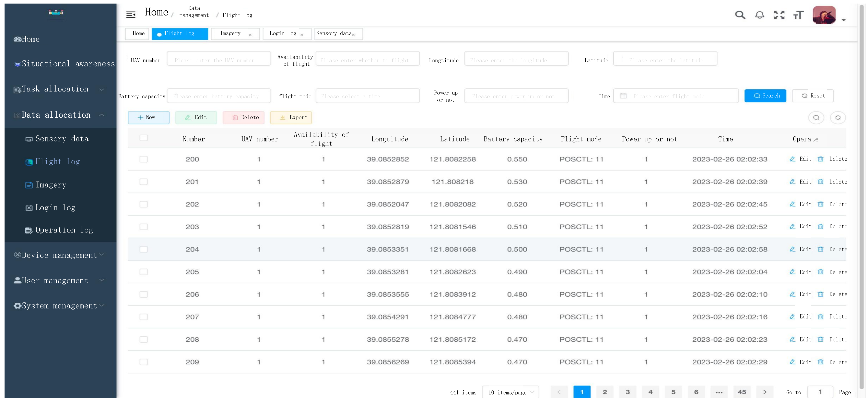The width and height of the screenshot is (868, 402).
Task: Click the round refresh icon above table
Action: [x=838, y=117]
